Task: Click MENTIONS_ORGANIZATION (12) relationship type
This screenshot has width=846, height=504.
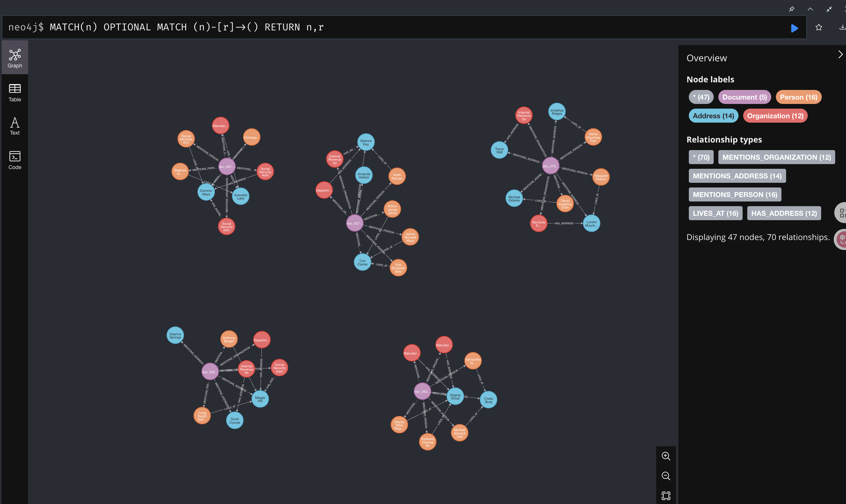Action: 776,158
